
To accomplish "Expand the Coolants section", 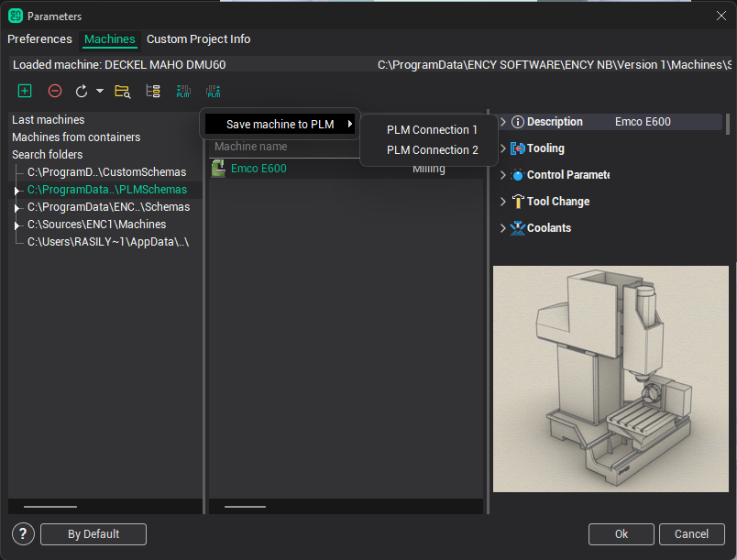I will point(502,228).
